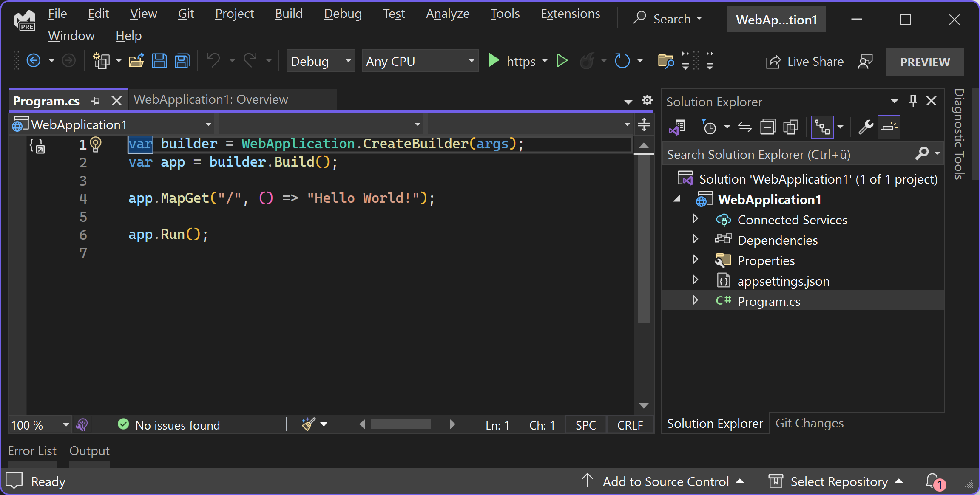Click the Hot Reload flame icon
Screen dimensions: 980x495
pyautogui.click(x=587, y=61)
